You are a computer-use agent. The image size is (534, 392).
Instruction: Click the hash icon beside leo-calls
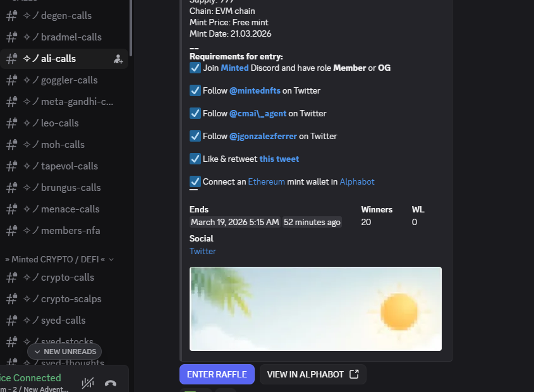(11, 123)
